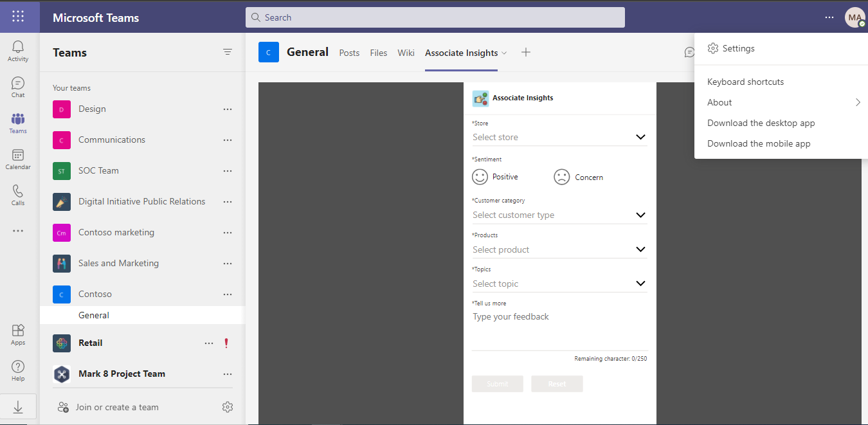Expand the Associate Insights tab chevron
Screen dimensions: 868x425
(504, 53)
